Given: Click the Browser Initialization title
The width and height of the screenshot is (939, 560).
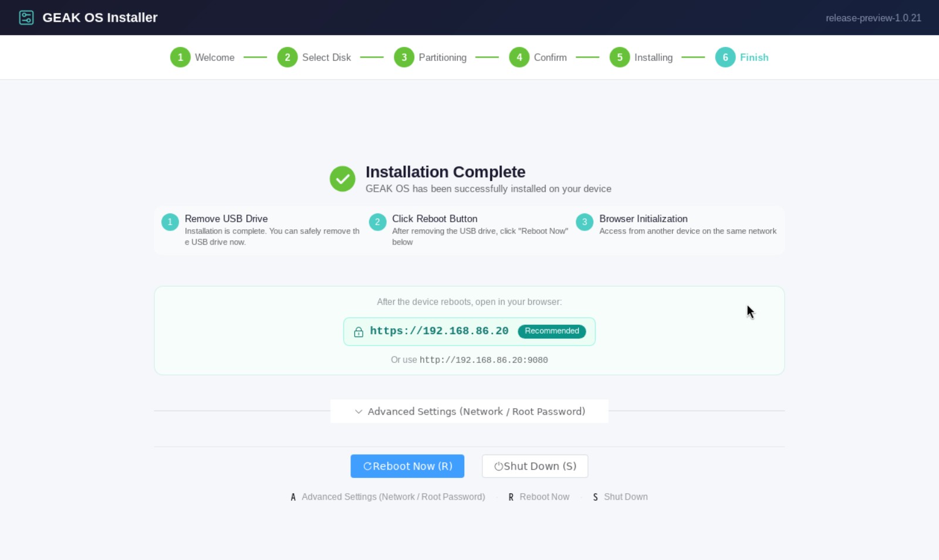Looking at the screenshot, I should tap(643, 219).
